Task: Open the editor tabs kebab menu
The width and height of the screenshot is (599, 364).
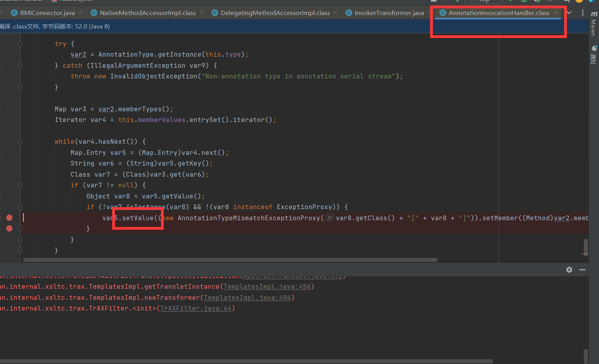Action: click(x=582, y=13)
